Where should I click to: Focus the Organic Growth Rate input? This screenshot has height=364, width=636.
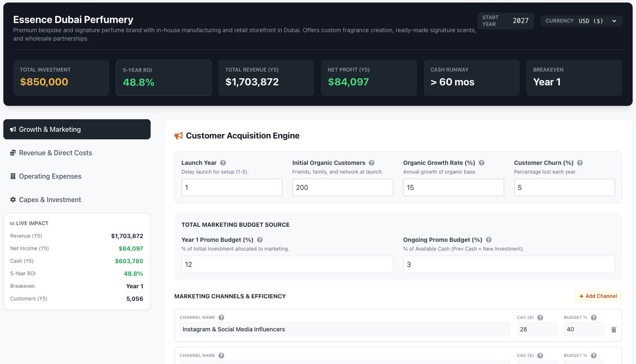click(x=453, y=187)
